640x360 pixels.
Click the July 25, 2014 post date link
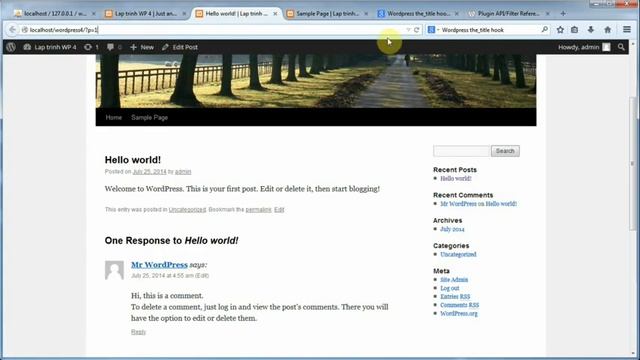click(x=149, y=172)
